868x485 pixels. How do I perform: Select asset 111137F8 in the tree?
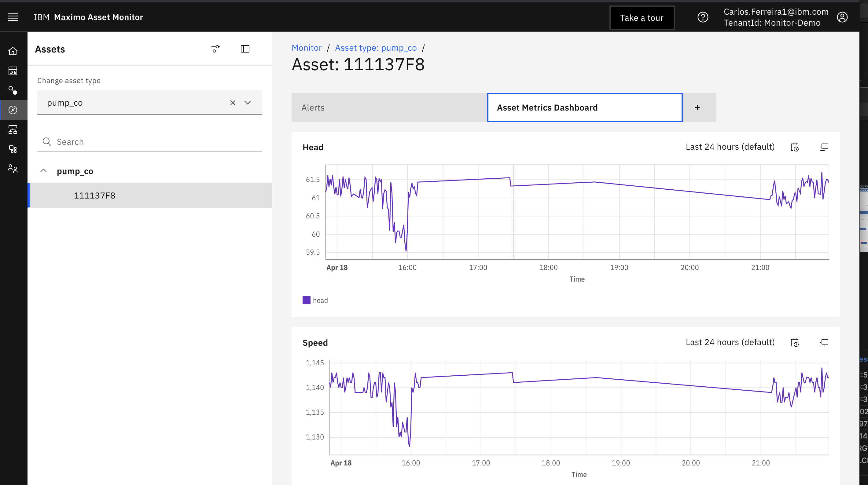point(150,195)
